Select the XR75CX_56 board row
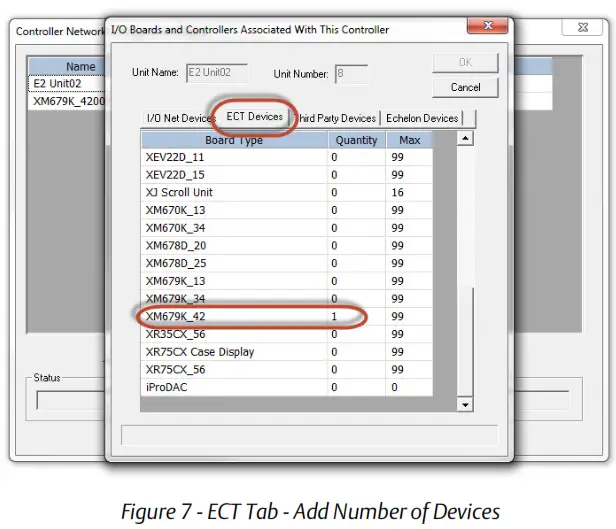The image size is (616, 529). click(x=287, y=370)
